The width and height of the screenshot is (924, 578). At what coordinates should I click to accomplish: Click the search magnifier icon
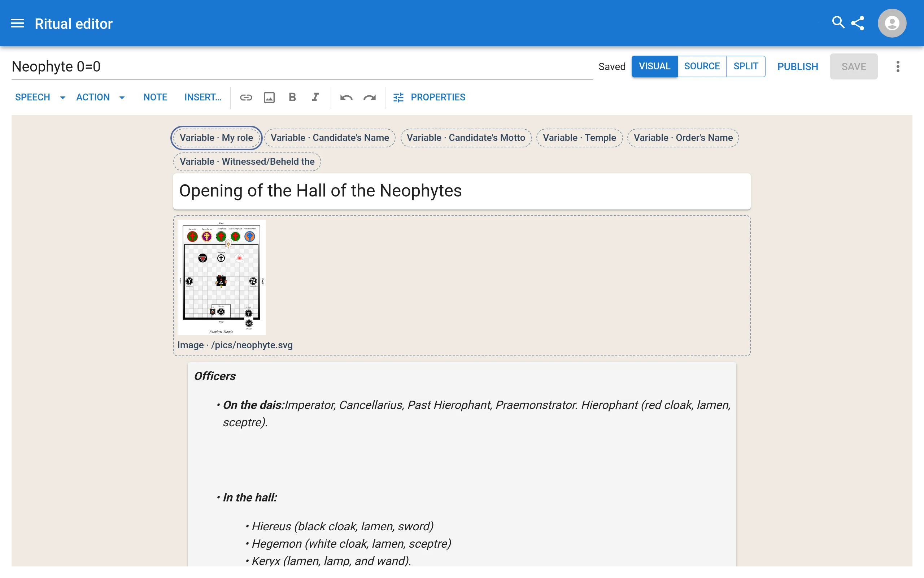[838, 22]
